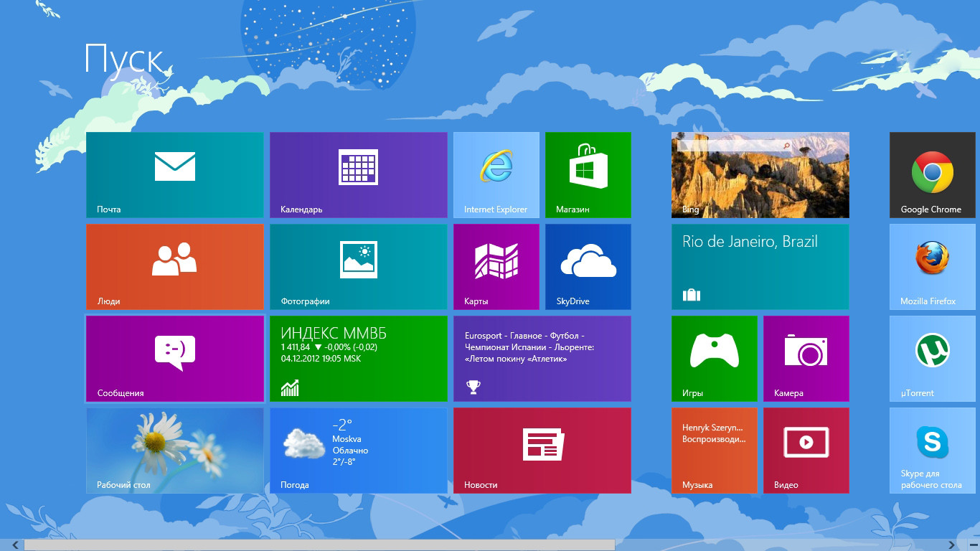Click the horizontal scrollbar right arrow
Screen dimensions: 980x551
(x=971, y=545)
